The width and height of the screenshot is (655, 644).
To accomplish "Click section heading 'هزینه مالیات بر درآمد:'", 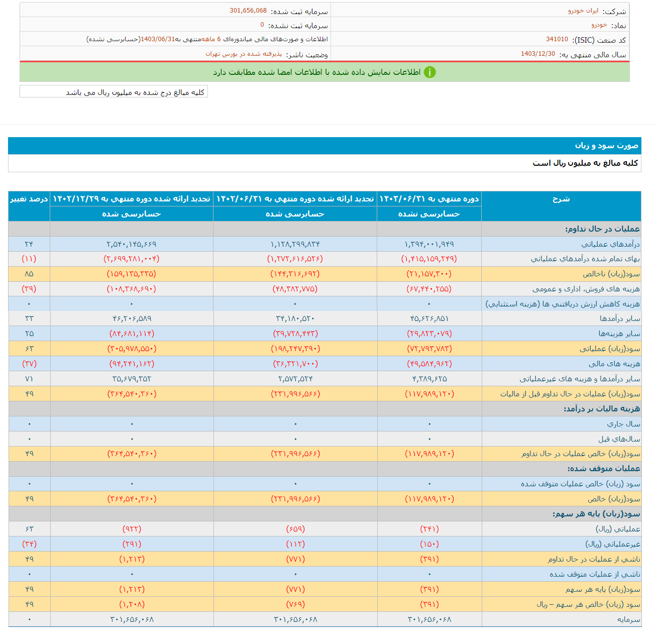I will [602, 408].
